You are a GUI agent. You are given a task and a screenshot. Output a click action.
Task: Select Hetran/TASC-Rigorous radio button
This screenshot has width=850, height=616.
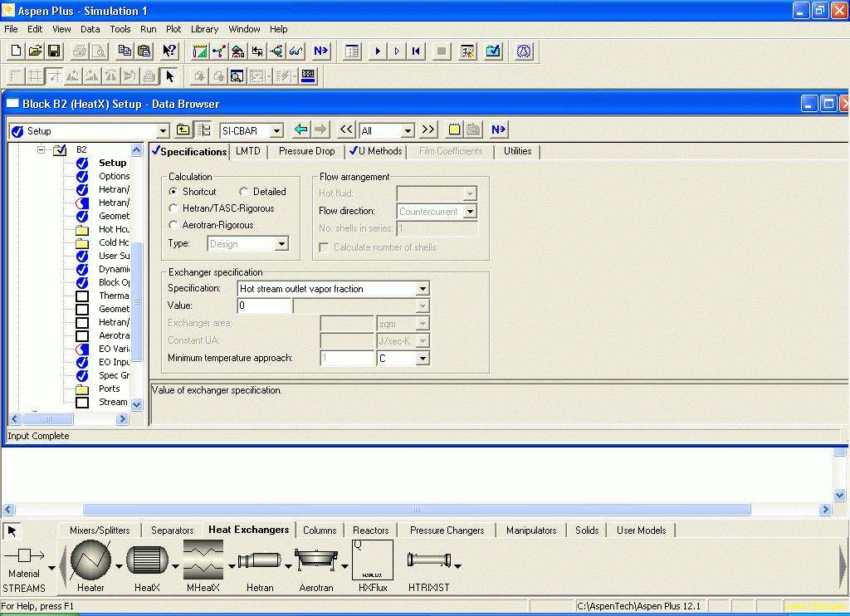[x=173, y=208]
